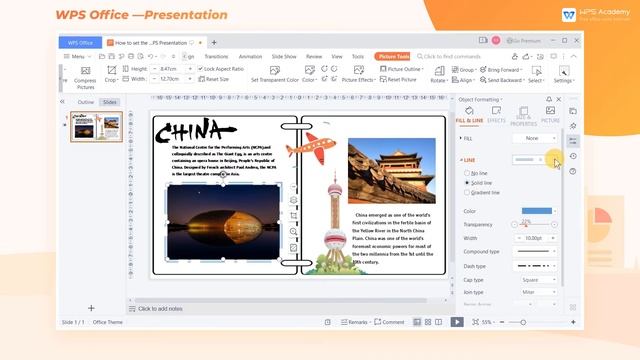Open Size & Properties tab
The image size is (640, 360).
coord(524,116)
